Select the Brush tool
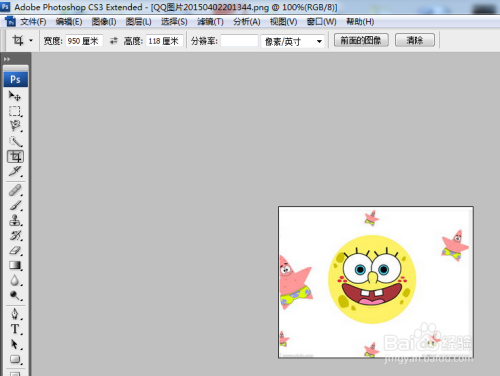The height and width of the screenshot is (376, 500). tap(15, 205)
